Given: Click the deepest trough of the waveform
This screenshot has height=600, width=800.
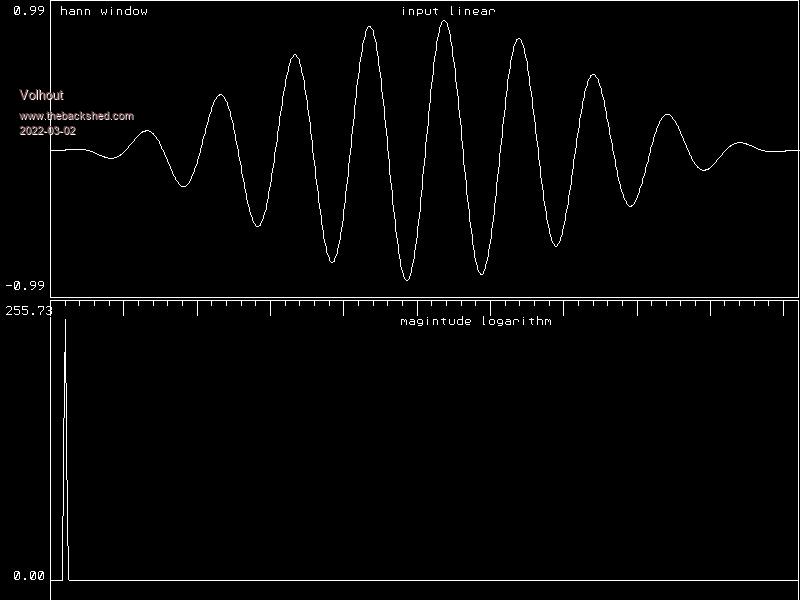Looking at the screenshot, I should pyautogui.click(x=407, y=279).
